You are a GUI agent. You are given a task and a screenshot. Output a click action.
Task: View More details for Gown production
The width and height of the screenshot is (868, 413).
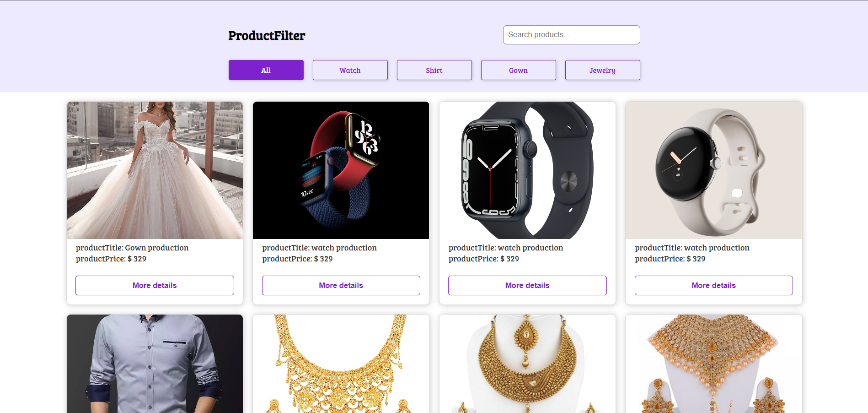(155, 285)
